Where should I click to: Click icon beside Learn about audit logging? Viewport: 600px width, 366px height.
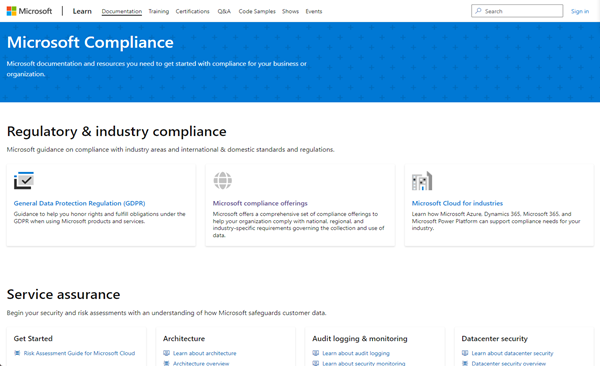[x=315, y=353]
